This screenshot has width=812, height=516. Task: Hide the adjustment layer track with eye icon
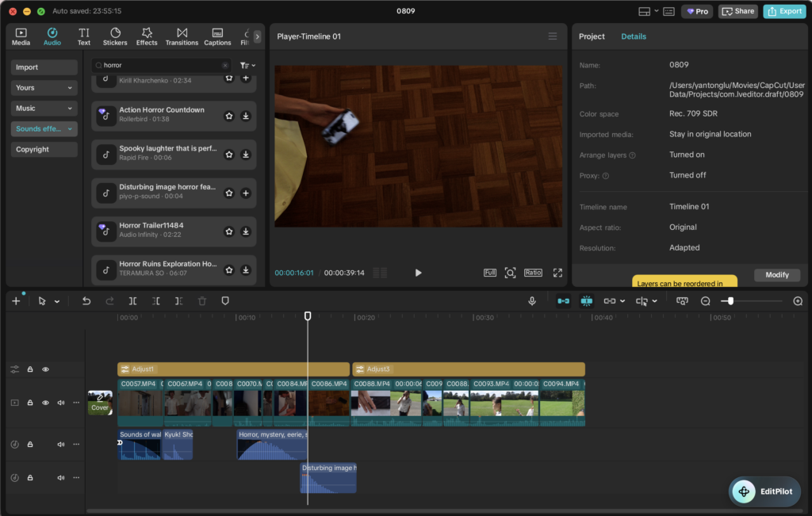click(x=45, y=369)
